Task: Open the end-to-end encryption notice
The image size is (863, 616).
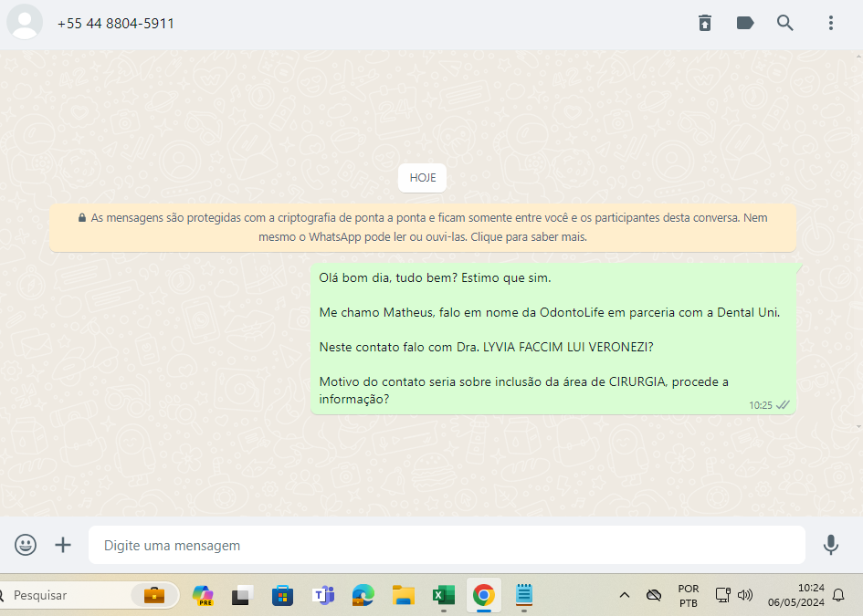Action: (423, 227)
